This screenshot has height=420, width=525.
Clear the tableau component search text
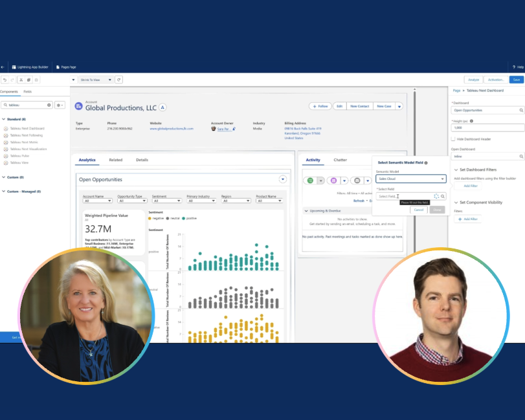[x=49, y=105]
